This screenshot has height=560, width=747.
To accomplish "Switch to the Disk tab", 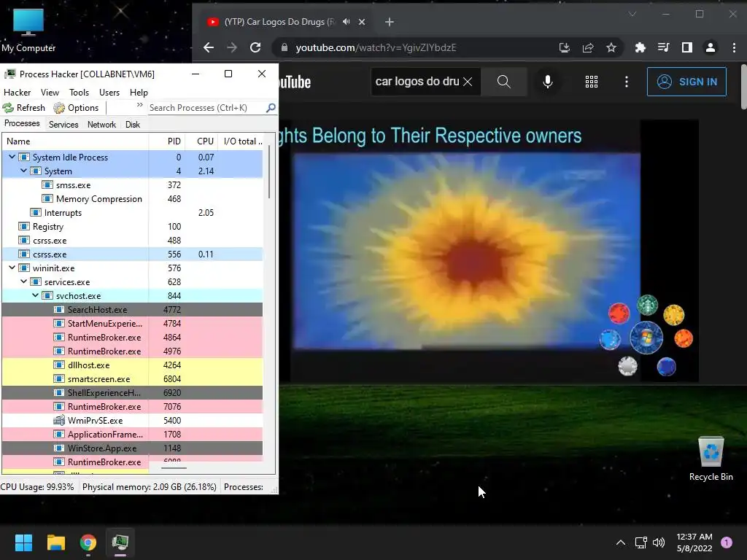I will [133, 124].
